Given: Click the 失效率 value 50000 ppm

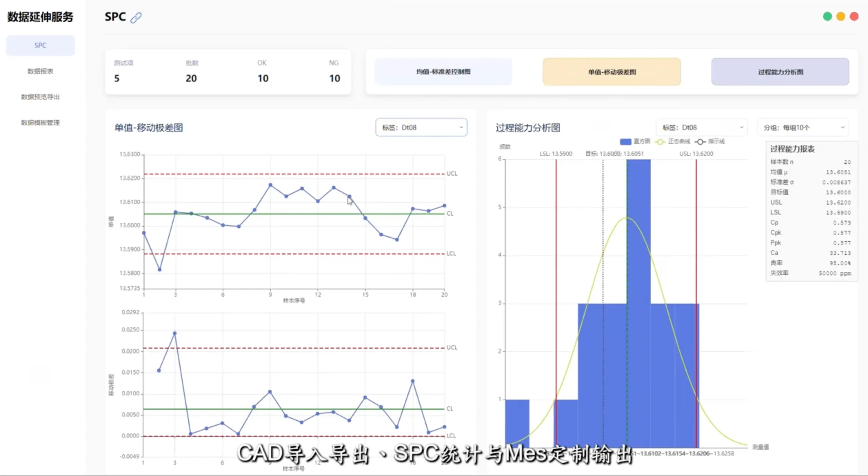Looking at the screenshot, I should tap(835, 273).
